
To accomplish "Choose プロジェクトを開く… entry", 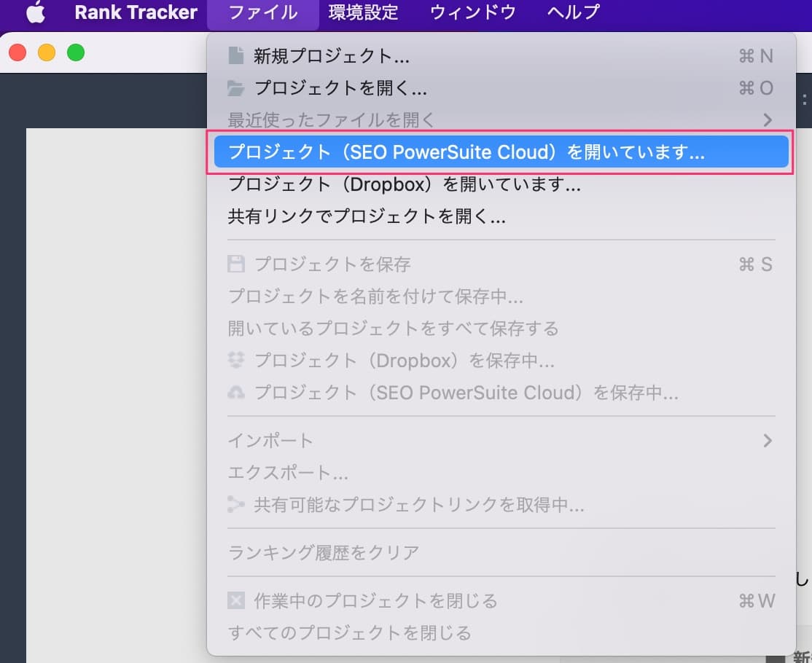I will coord(501,88).
